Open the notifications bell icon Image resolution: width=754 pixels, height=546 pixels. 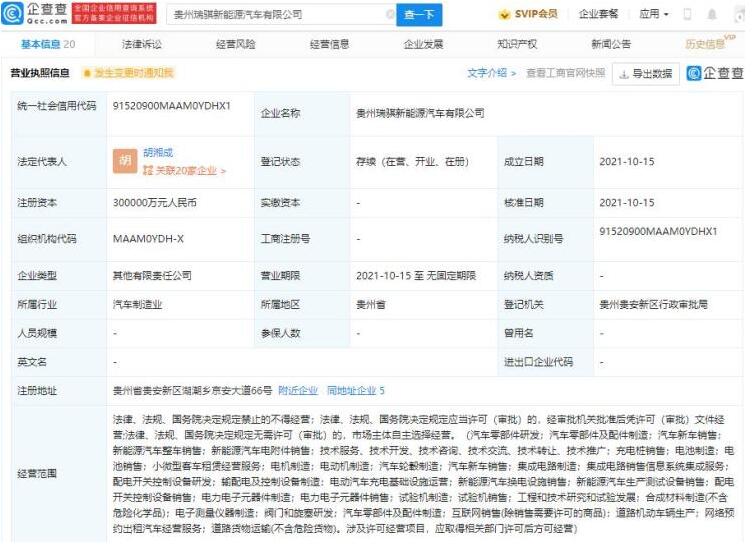[712, 14]
